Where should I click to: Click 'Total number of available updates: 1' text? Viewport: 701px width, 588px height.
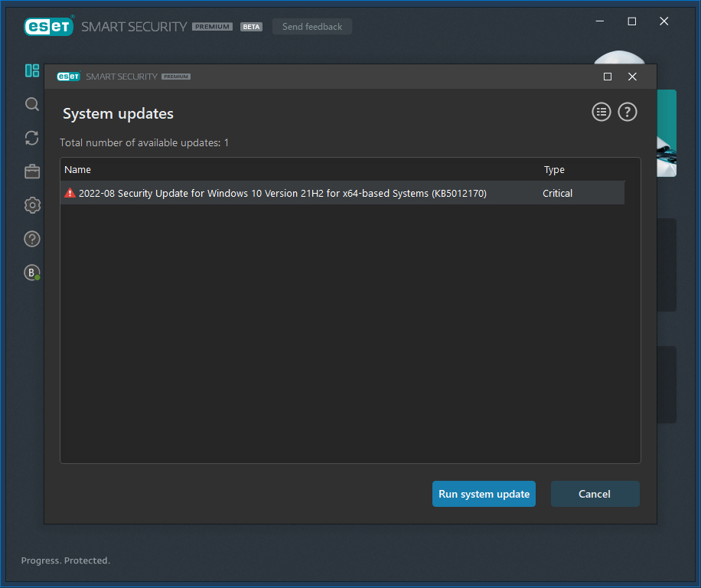[144, 142]
